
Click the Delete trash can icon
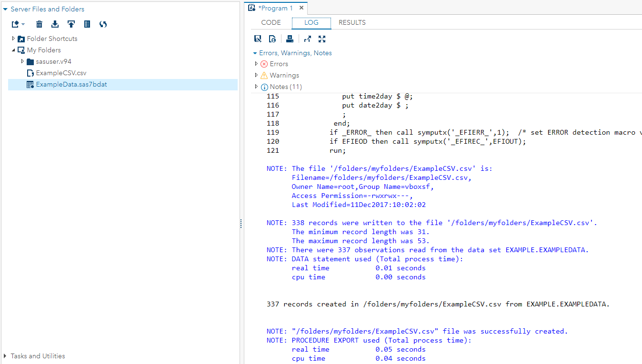click(40, 24)
